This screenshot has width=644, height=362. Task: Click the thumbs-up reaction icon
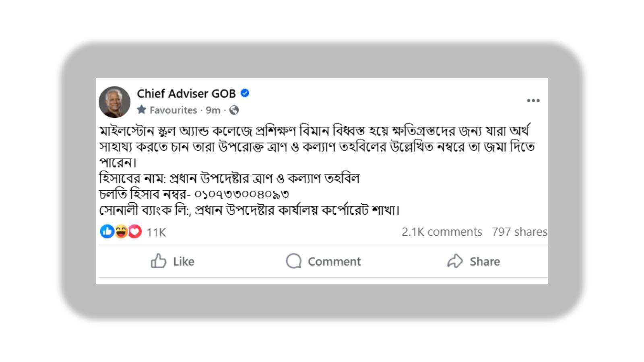pyautogui.click(x=107, y=232)
